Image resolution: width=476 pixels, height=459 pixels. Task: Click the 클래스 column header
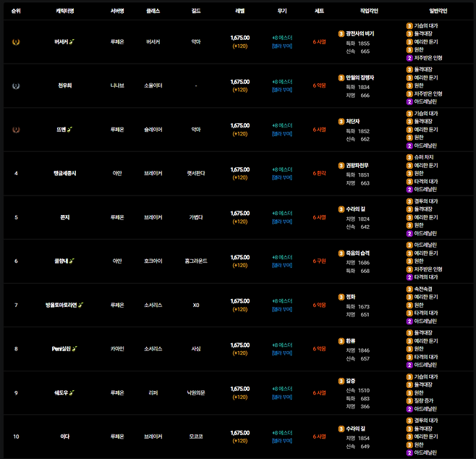[153, 12]
